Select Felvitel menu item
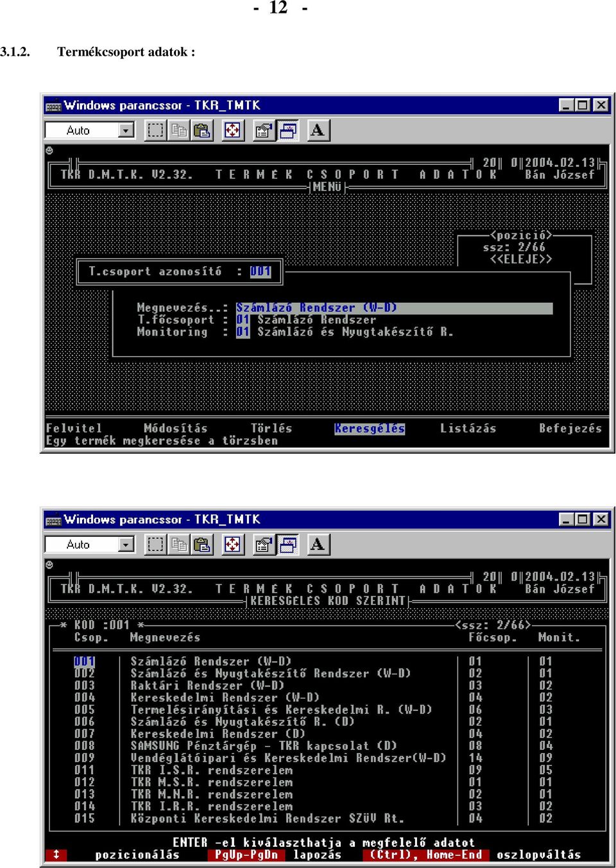Screen dimensions: 616x868 pos(74,429)
